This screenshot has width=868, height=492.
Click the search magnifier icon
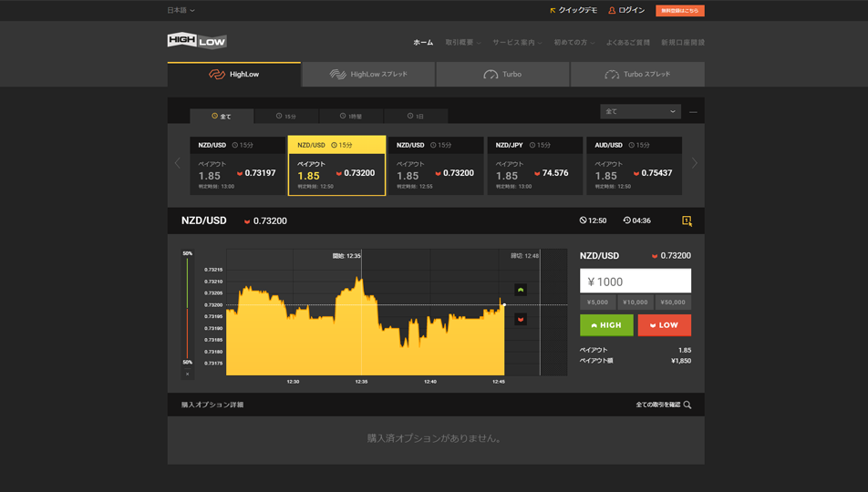(x=687, y=405)
